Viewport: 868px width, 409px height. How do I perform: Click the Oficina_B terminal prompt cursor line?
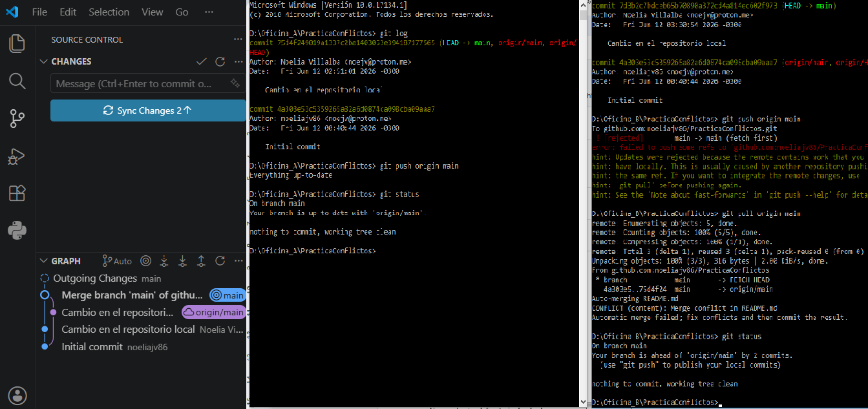pyautogui.click(x=657, y=403)
